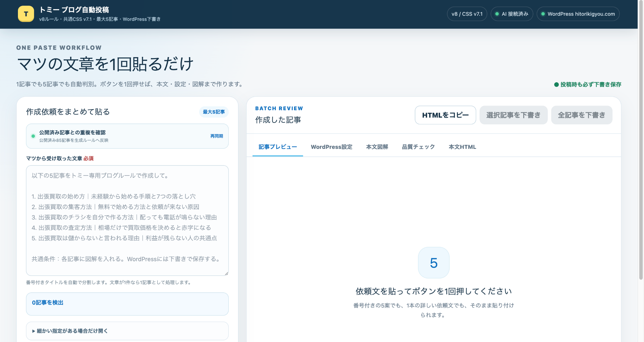Image resolution: width=644 pixels, height=342 pixels.
Task: Click the トミー ブログ自動投稿 title
Action: (x=74, y=10)
